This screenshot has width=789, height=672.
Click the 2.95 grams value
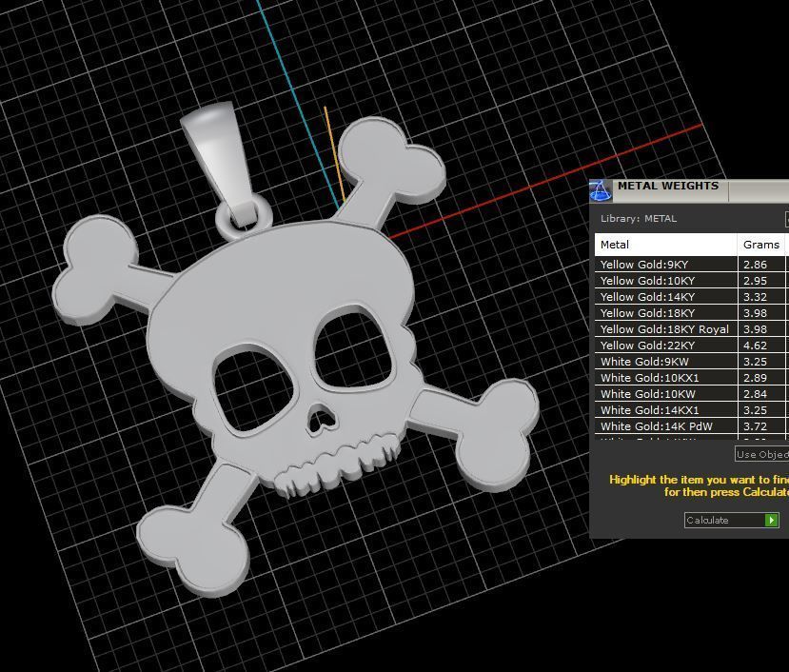pos(756,281)
